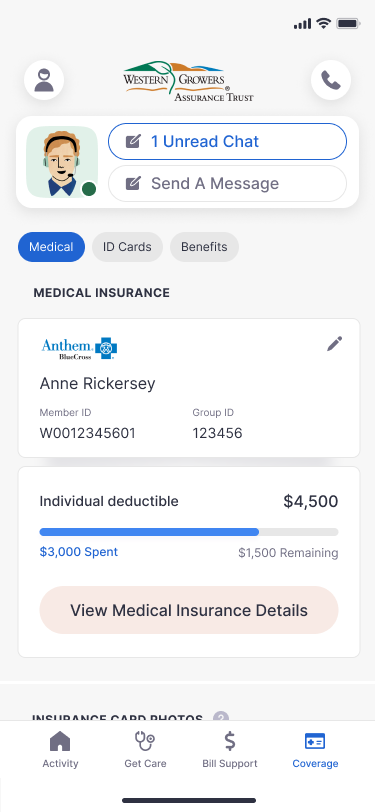Tap the support agent avatar

pyautogui.click(x=62, y=162)
